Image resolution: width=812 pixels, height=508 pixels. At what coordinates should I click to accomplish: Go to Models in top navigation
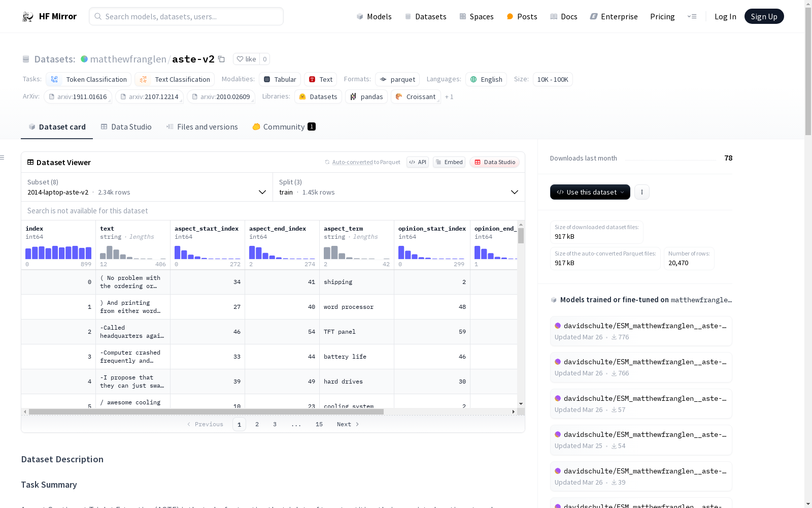coord(374,16)
